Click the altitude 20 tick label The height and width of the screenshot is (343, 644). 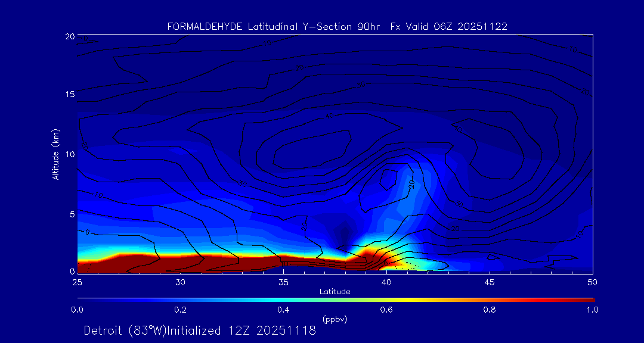(69, 36)
